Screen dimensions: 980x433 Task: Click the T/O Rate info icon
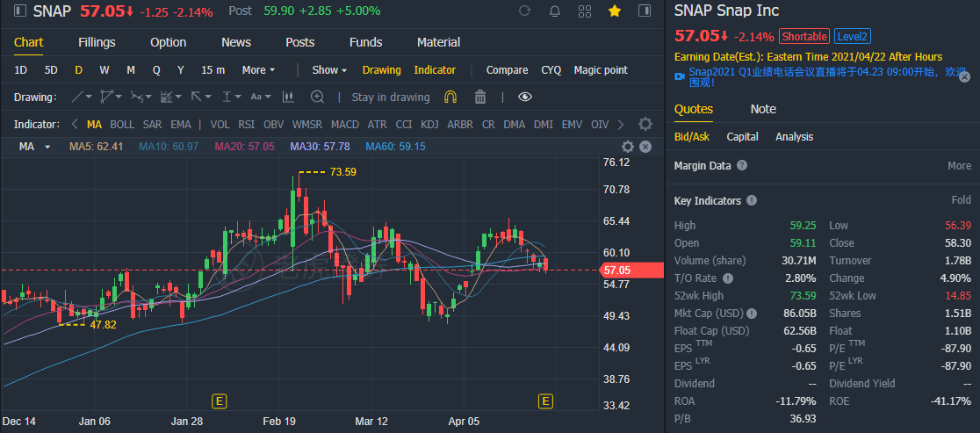[x=728, y=278]
